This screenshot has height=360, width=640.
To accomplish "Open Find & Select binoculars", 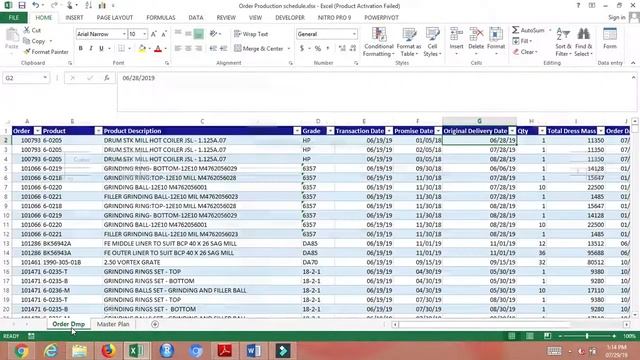I will point(583,42).
